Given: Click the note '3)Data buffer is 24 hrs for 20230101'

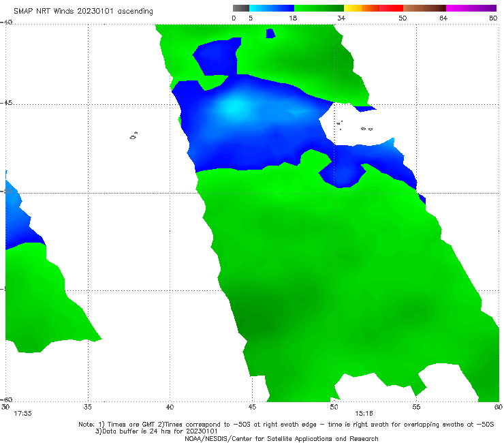Looking at the screenshot, I should [x=157, y=431].
